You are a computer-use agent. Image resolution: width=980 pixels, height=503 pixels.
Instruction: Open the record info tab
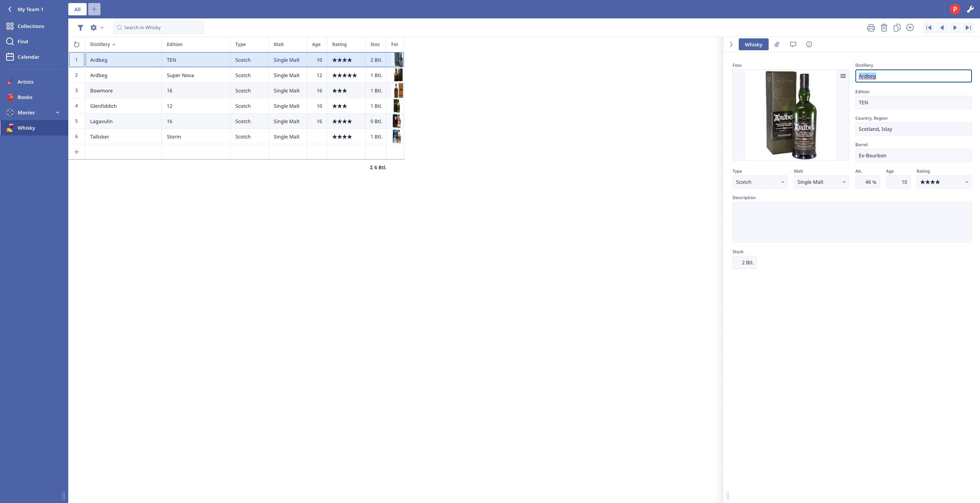pos(809,45)
